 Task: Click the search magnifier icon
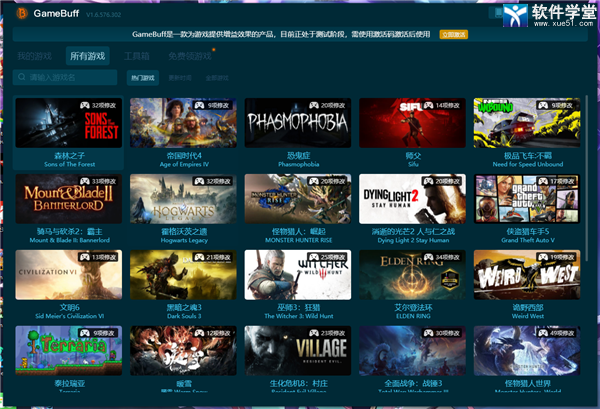tap(22, 77)
